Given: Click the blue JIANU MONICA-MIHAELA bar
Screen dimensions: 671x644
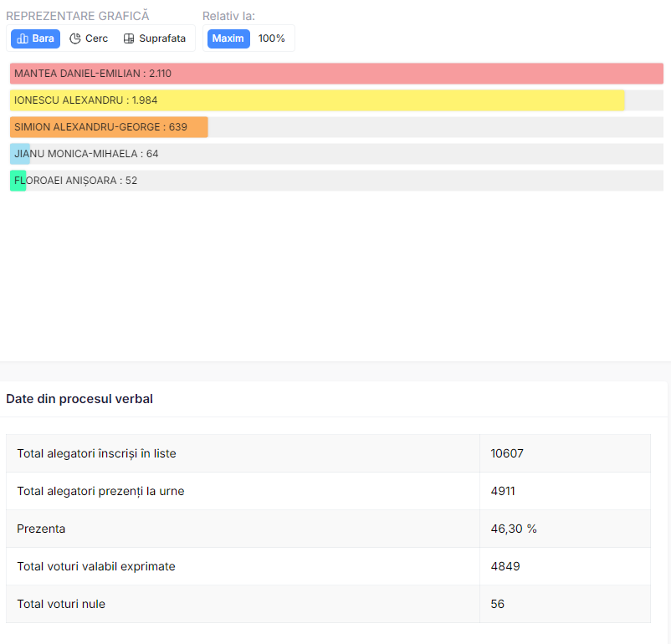Looking at the screenshot, I should [20, 154].
